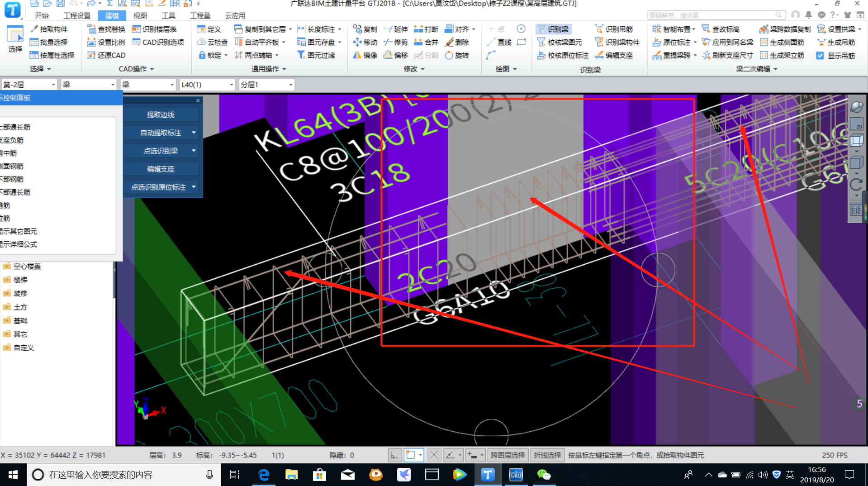Screen dimensions: 868x486
Task: Click the Windows taskbar search box
Action: tap(123, 475)
